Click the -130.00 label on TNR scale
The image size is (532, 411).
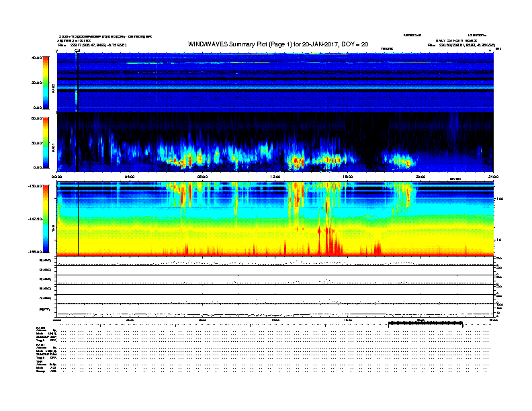35,186
